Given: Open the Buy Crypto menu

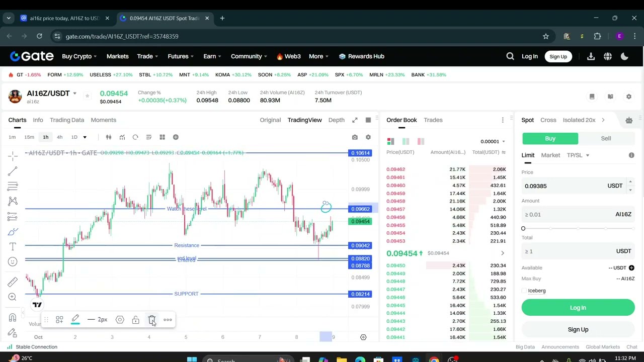Looking at the screenshot, I should coord(79,56).
